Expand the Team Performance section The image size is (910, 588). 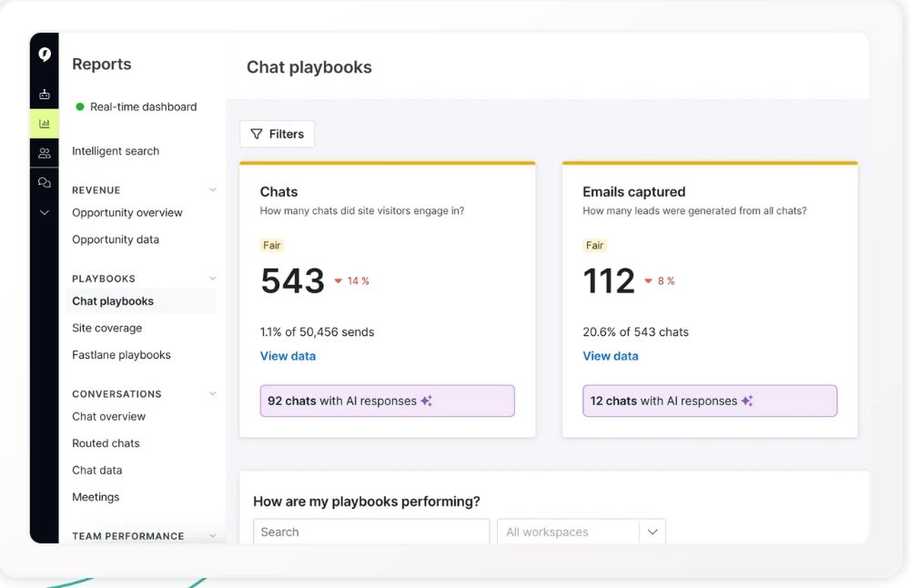pyautogui.click(x=213, y=536)
